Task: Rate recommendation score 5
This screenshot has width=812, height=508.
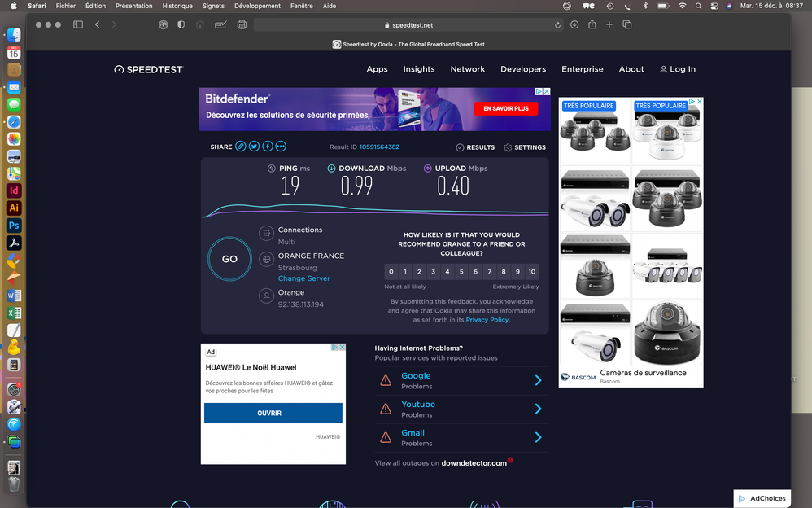Action: click(461, 272)
